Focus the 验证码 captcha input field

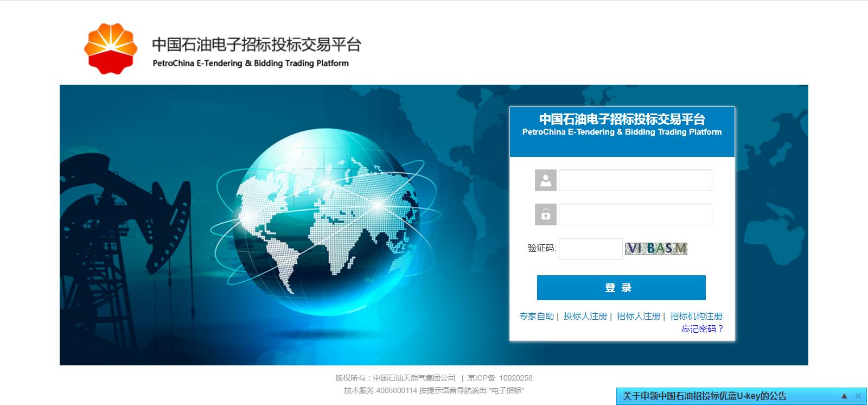(591, 249)
